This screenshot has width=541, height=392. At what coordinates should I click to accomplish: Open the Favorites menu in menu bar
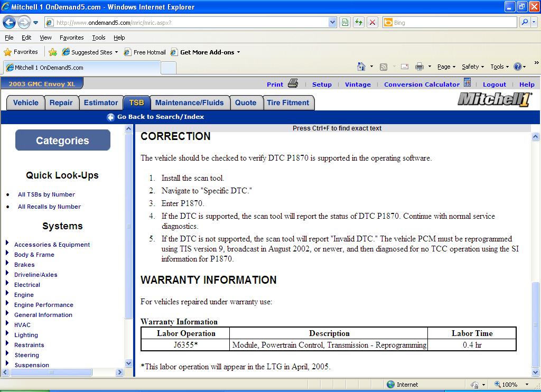coord(71,38)
